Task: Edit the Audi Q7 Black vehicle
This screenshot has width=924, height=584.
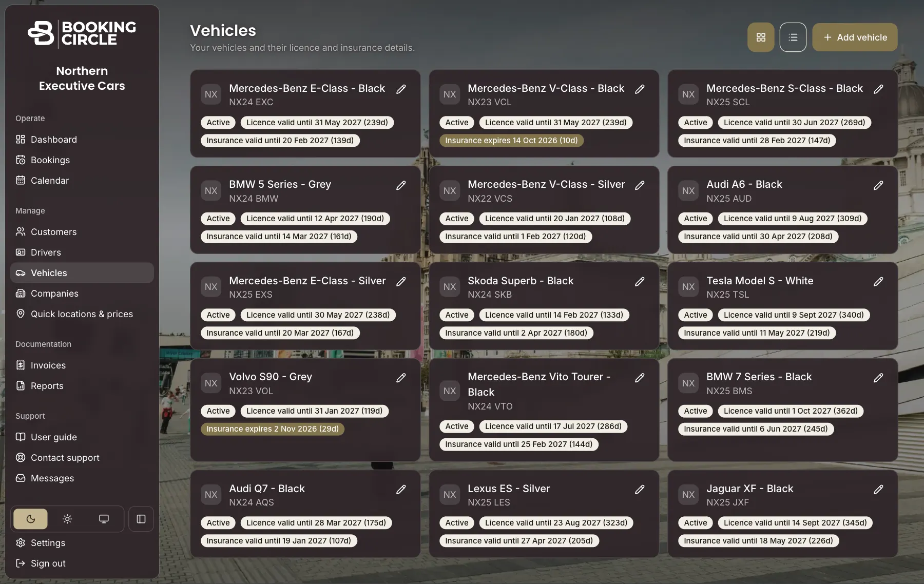Action: click(401, 490)
